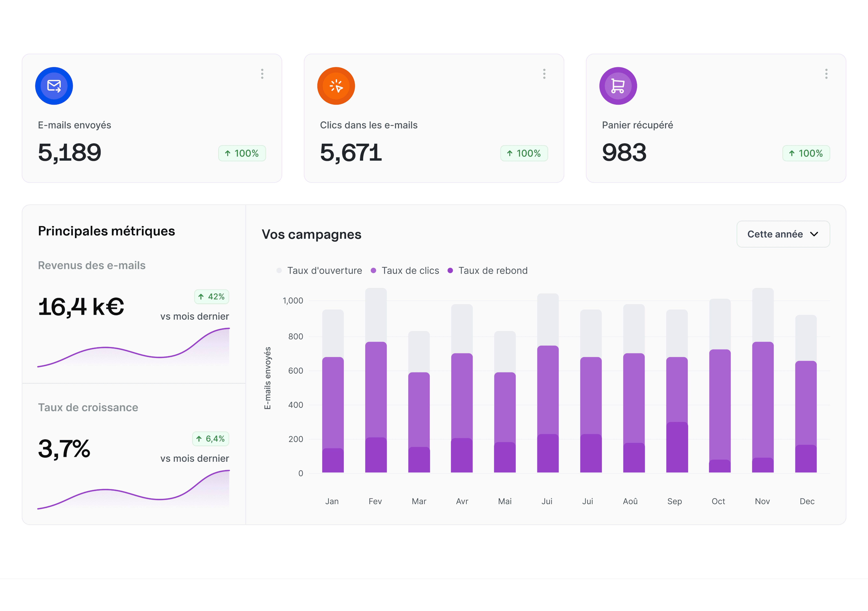Click the Taux de clics light purple dot
The image size is (868, 611).
pos(374,271)
